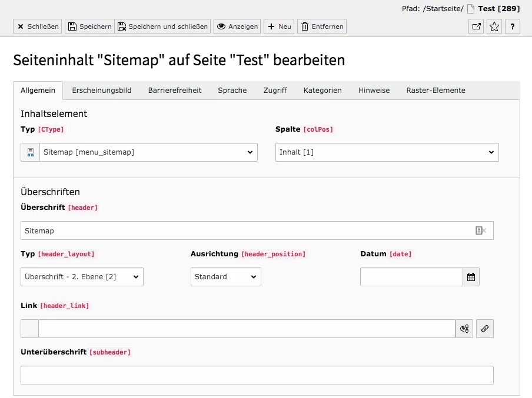
Task: Clear the Überschrift field using its delete icon
Action: click(x=483, y=230)
